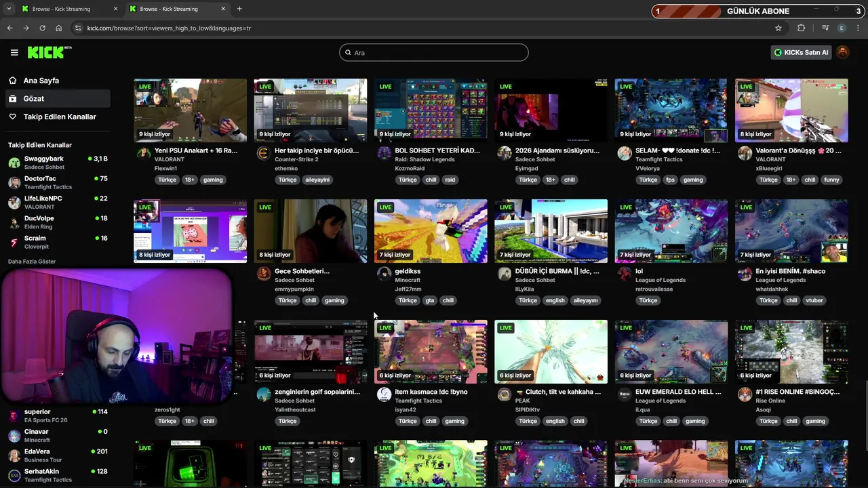Click Cinavar avatar in sidebar
The image size is (868, 488).
tap(14, 436)
